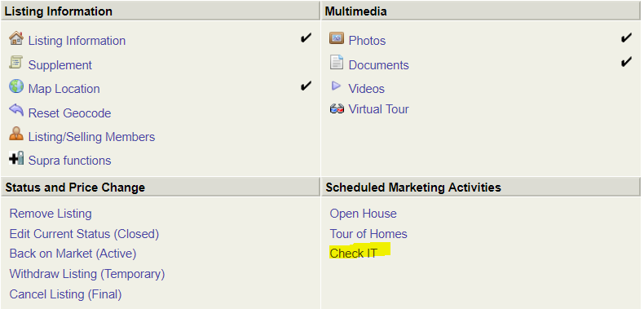Click the checkmark beside Photos
The height and width of the screenshot is (309, 644).
tap(626, 38)
